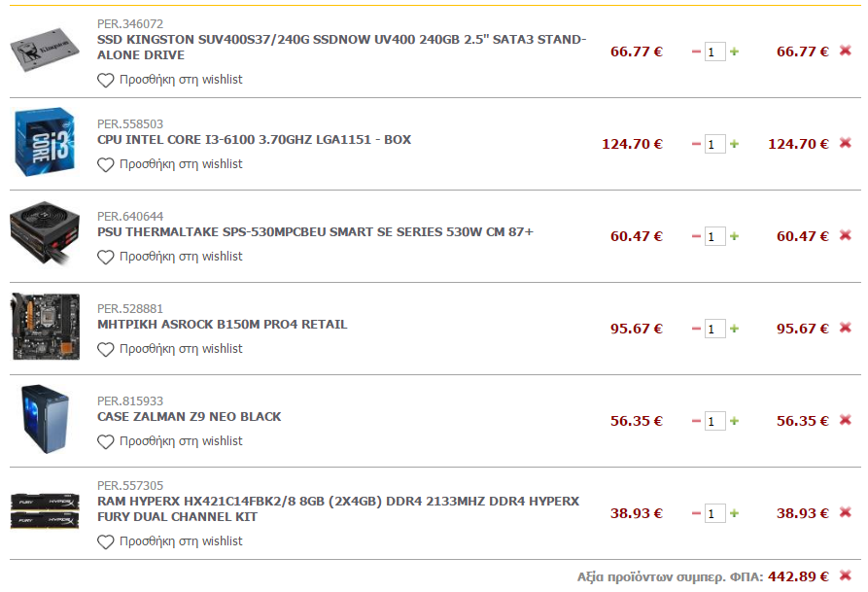Delete the ASRock B150M Pro4 motherboard item
Screen dimensions: 868x592
[845, 328]
